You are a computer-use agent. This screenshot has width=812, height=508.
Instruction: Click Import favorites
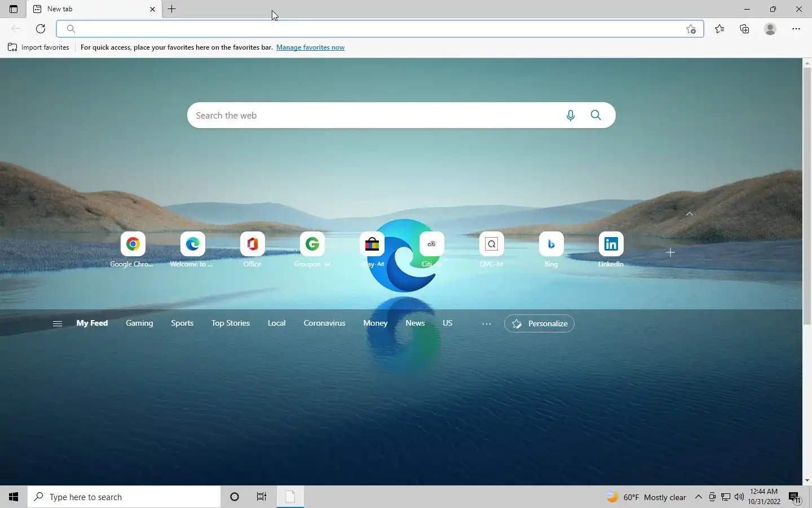click(38, 47)
